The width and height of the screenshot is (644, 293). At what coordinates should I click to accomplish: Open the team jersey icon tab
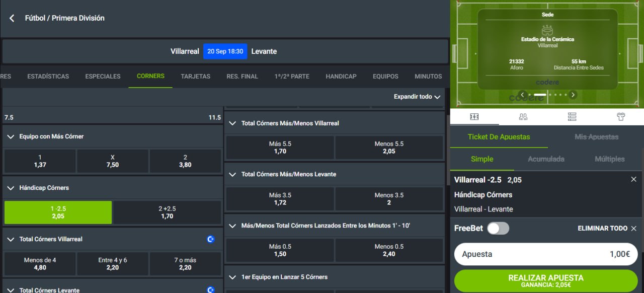coord(621,117)
